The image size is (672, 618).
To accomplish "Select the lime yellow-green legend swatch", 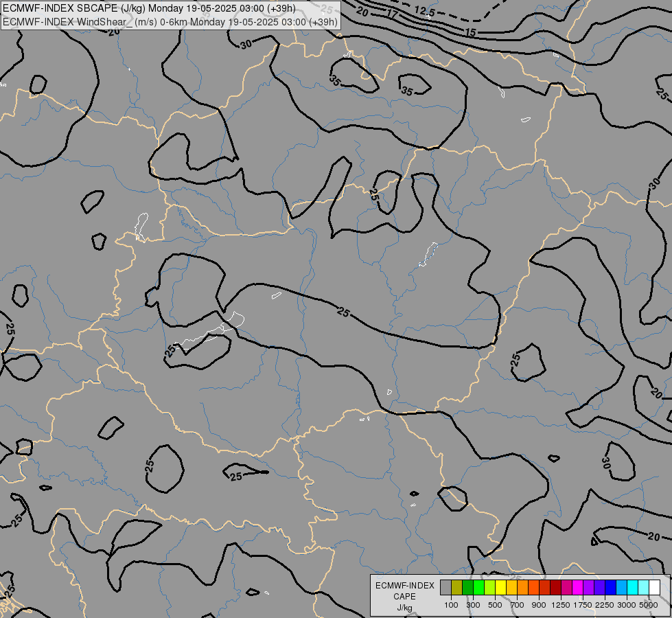I will pyautogui.click(x=490, y=588).
